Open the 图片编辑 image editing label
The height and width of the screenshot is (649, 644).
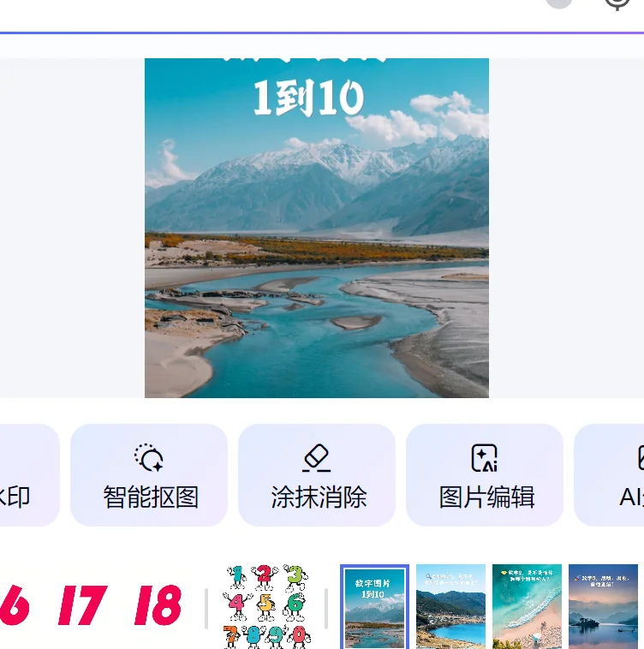click(486, 497)
